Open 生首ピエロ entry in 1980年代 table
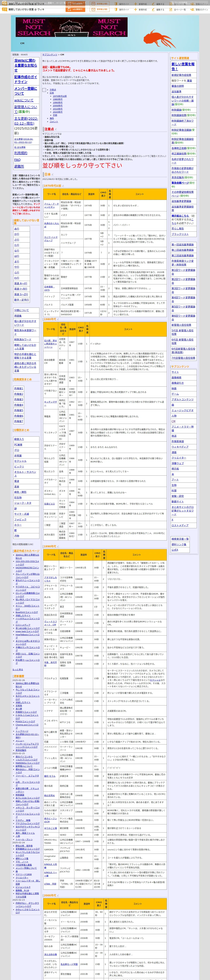Screen dimensions: 210x980 tap(49, 504)
